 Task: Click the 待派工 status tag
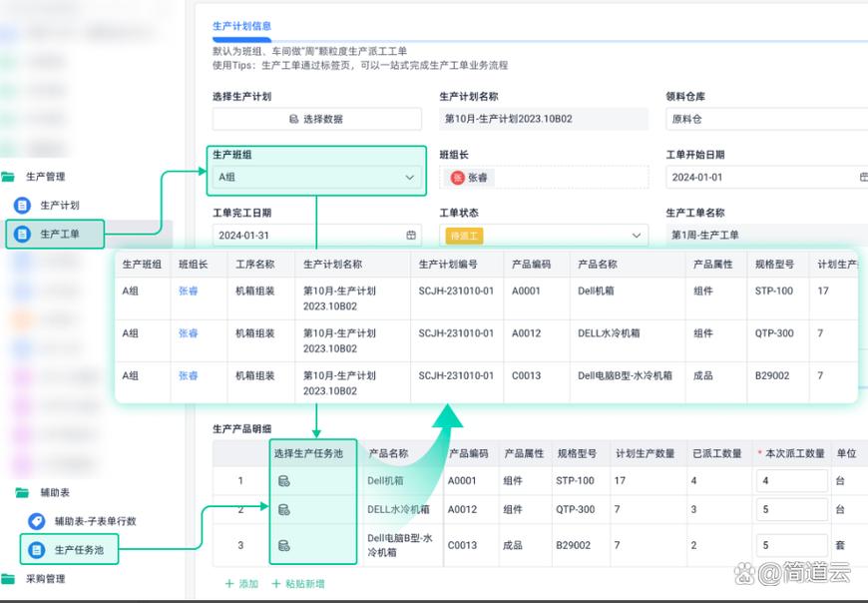[x=465, y=236]
